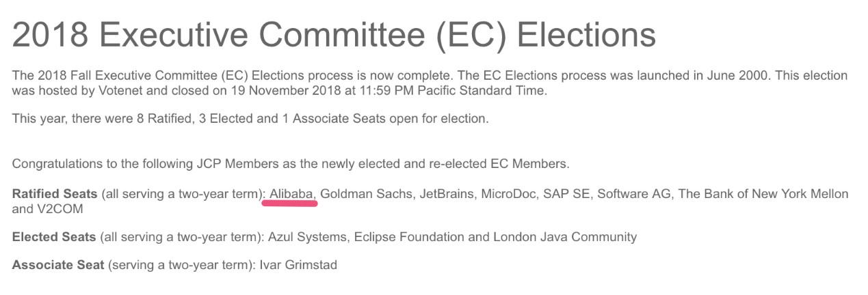Select the JetBrains member name
This screenshot has width=868, height=295.
(447, 194)
